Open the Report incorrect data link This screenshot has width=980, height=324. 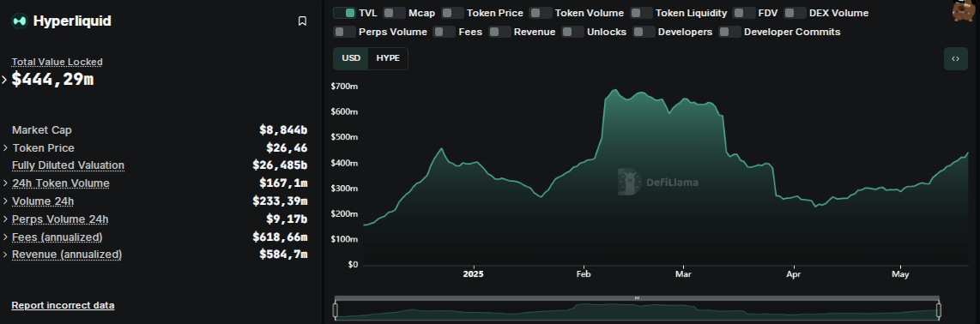(64, 305)
